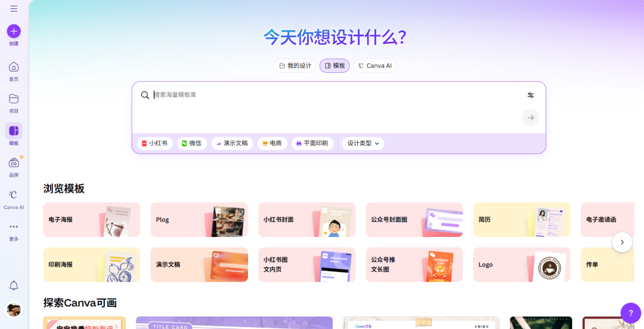Viewport: 644px width, 329px height.
Task: Click the purple help question mark button
Action: (x=630, y=313)
